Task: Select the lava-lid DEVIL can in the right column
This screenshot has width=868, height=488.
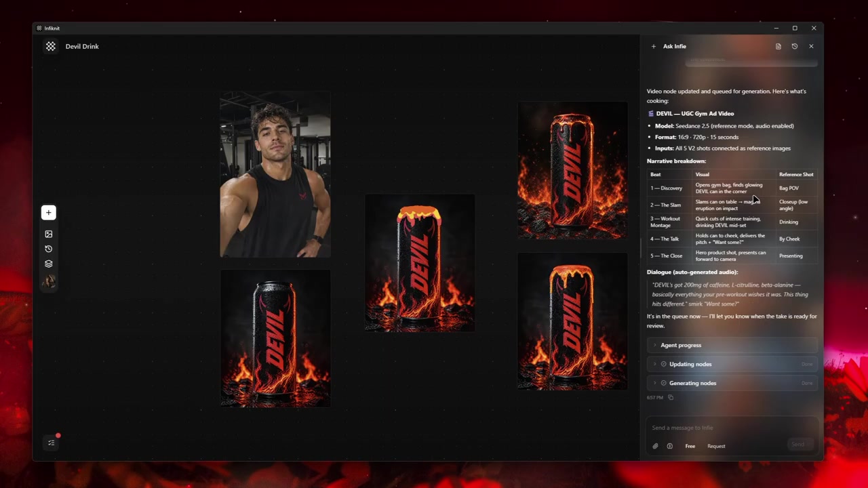Action: (572, 321)
